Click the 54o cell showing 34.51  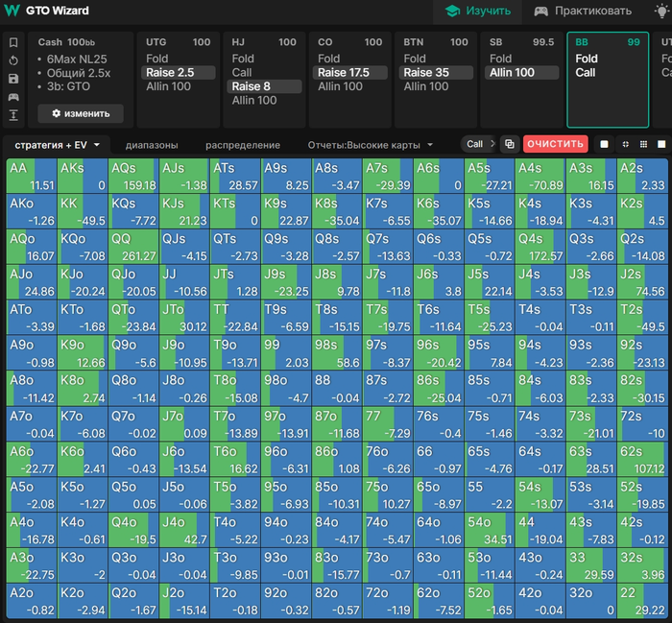tap(489, 531)
